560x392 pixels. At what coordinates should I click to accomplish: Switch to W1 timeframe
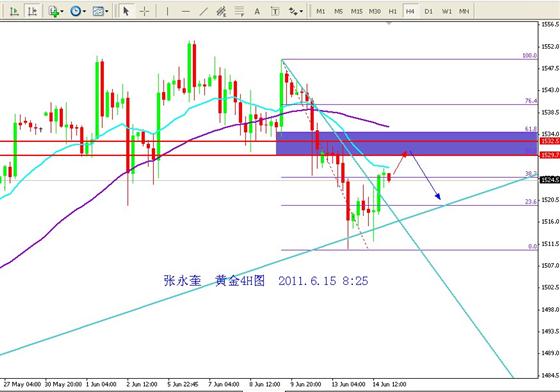[446, 11]
